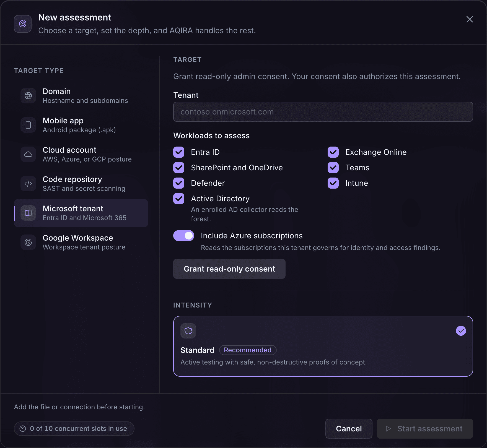Select the Google Workspace target type
The image size is (487, 448).
[81, 242]
